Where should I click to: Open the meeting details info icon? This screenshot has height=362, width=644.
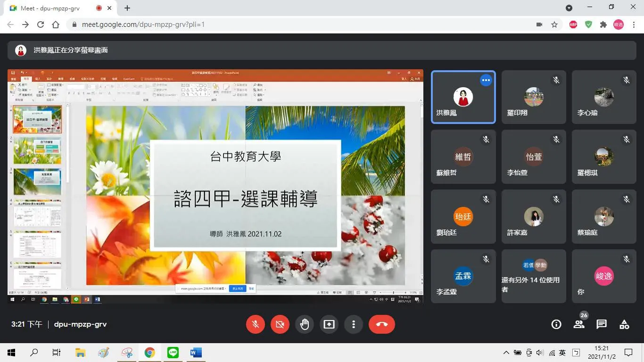pos(556,324)
